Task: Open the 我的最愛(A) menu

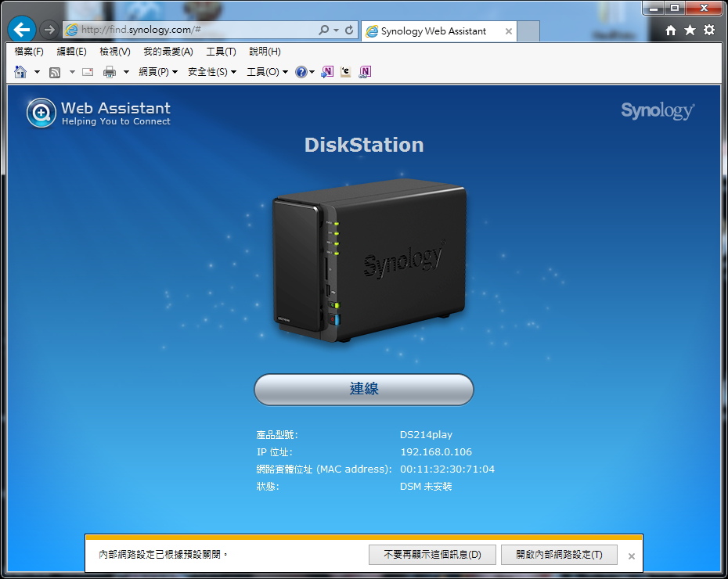Action: (168, 52)
